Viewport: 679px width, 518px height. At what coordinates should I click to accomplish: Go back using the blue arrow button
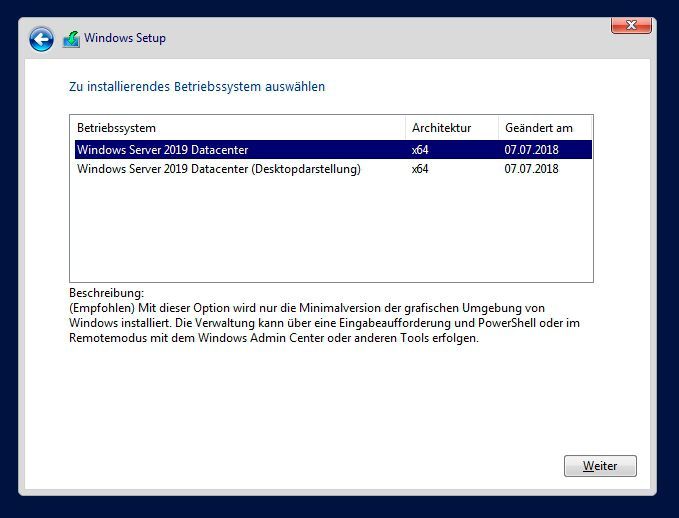41,39
